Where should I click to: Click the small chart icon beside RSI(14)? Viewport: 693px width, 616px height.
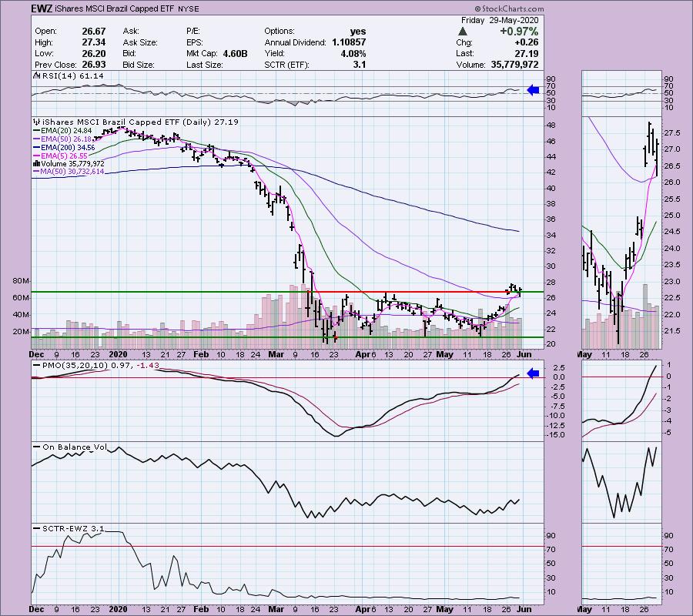click(x=37, y=76)
